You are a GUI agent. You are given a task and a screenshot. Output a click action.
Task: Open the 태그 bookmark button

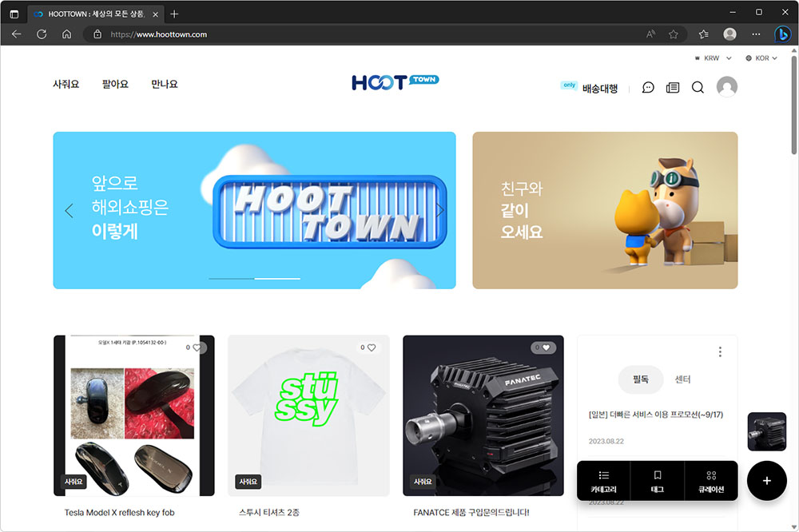tap(658, 481)
